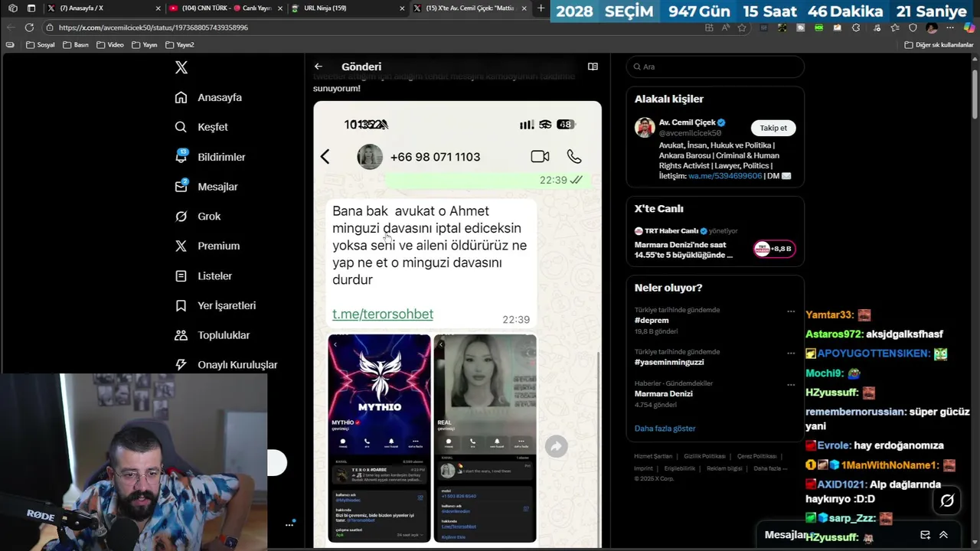This screenshot has width=980, height=551.
Task: Open Onaylı Kuruluşlar in the sidebar
Action: 226,365
